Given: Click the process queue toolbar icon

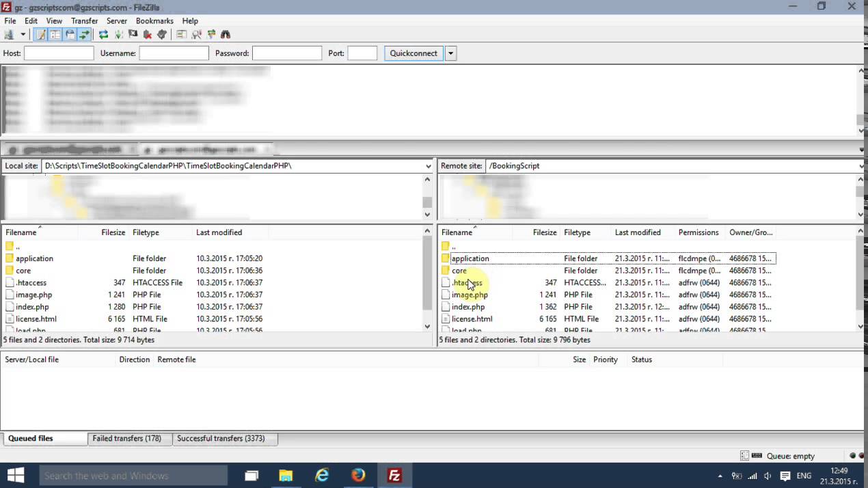Looking at the screenshot, I should (119, 34).
